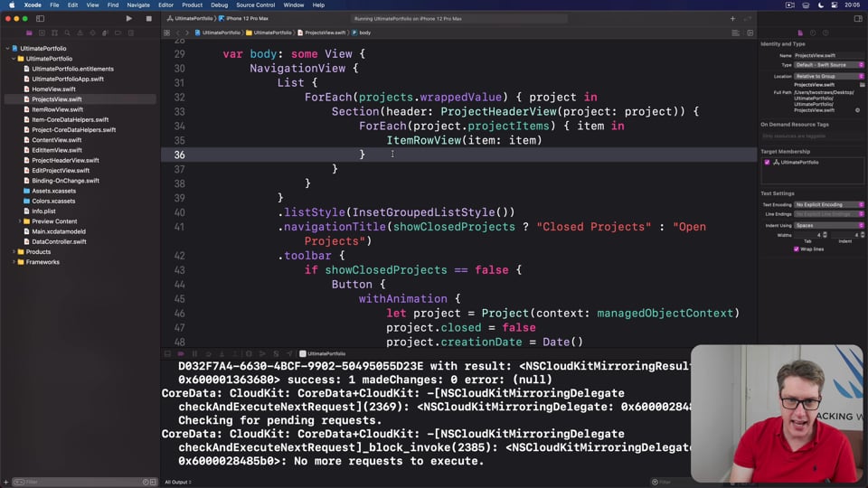Open HomeView.swift in navigator
868x488 pixels.
(x=53, y=89)
